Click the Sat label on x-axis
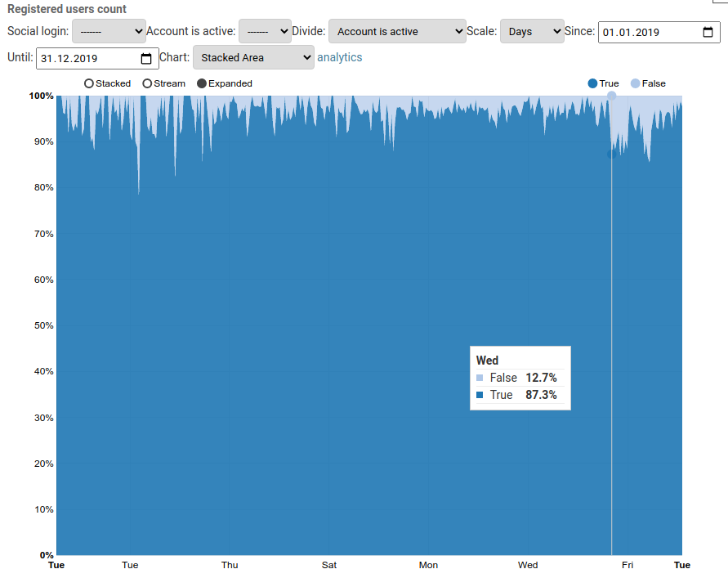The height and width of the screenshot is (587, 728). point(328,565)
